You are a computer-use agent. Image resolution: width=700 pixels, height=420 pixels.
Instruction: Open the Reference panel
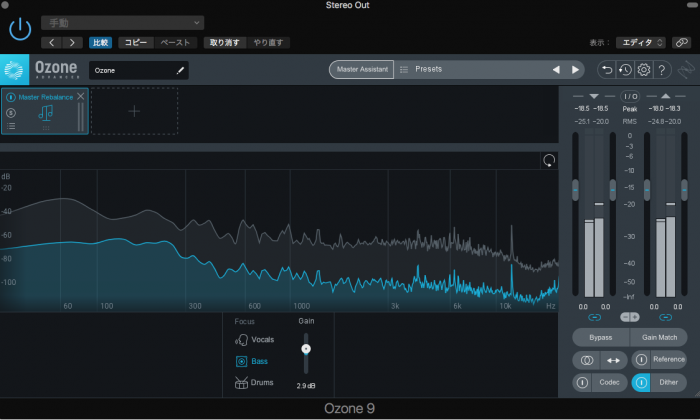(669, 360)
